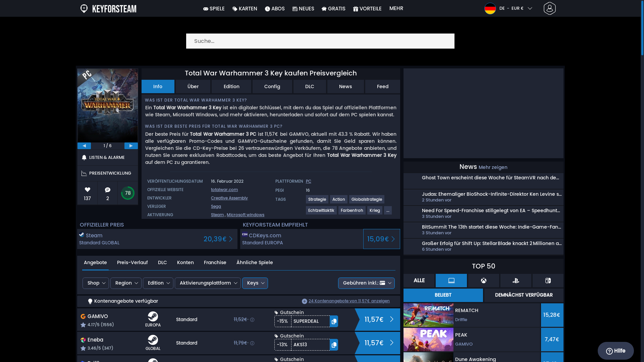Switch to the Preis-Verlauf tab
644x362 pixels.
(132, 263)
